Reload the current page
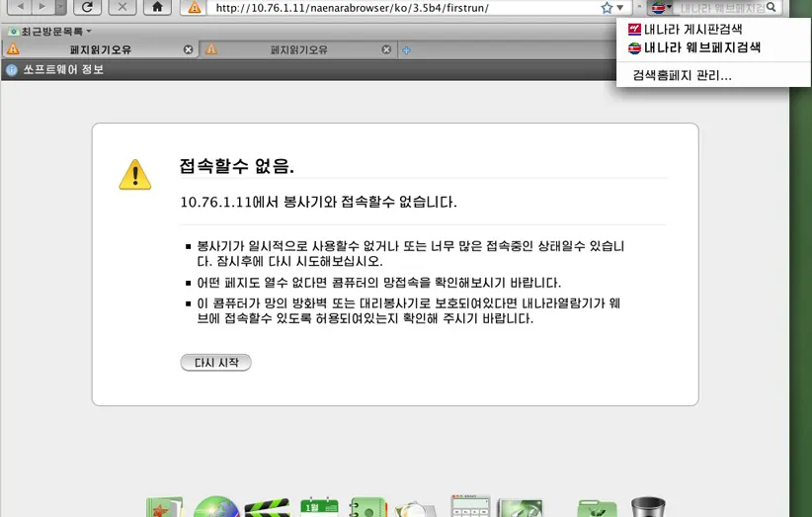 (x=87, y=7)
